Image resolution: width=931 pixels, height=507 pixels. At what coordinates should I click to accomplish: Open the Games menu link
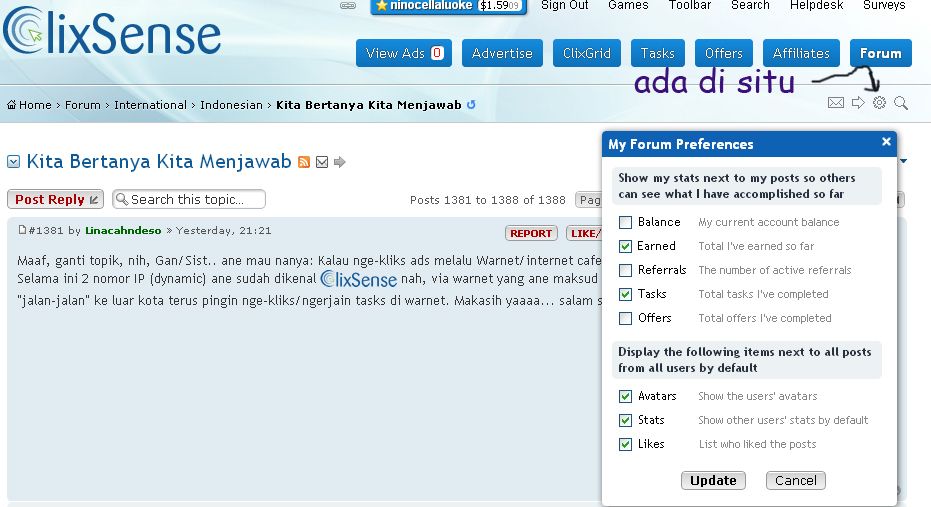pyautogui.click(x=628, y=5)
